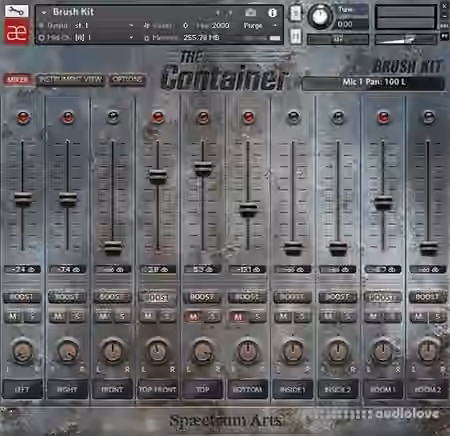This screenshot has height=436, width=450.
Task: Open the Output st.1 dropdown
Action: point(131,25)
